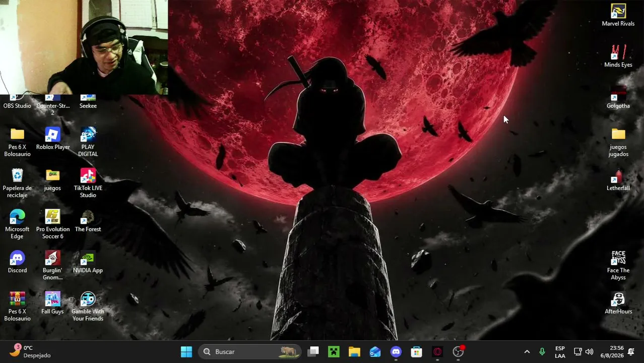Click the Buscar search box

[x=250, y=352]
